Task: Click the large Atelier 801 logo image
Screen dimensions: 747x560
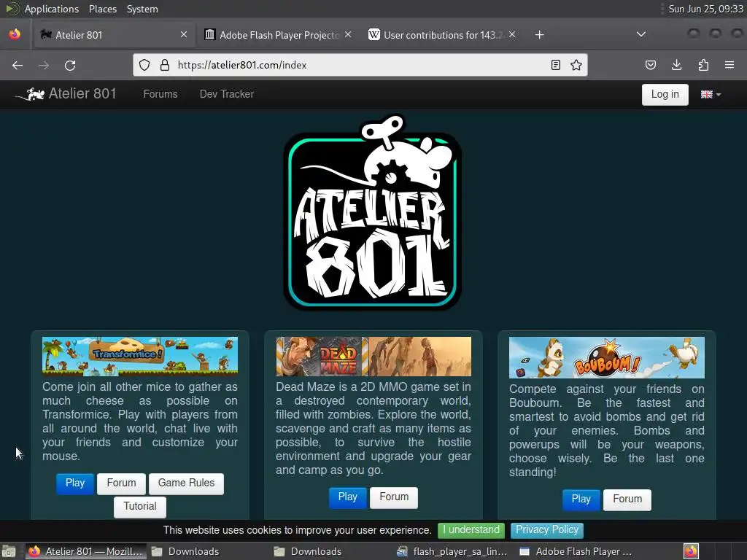Action: coord(372,212)
